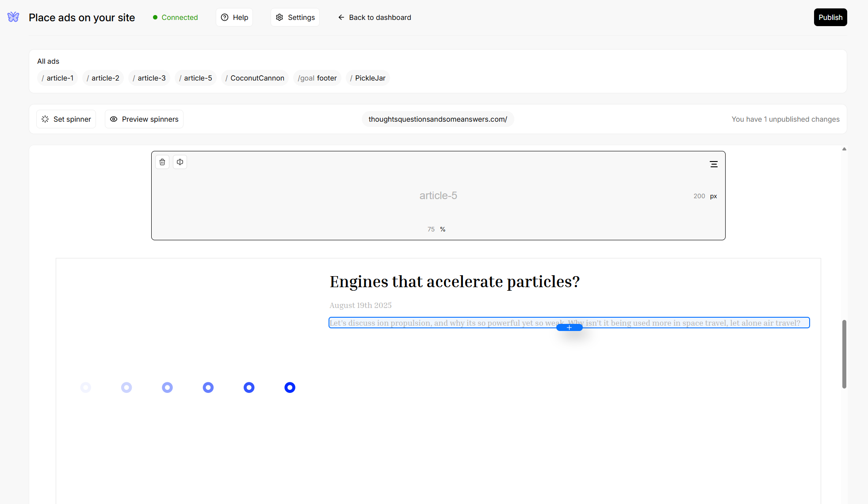The height and width of the screenshot is (504, 868).
Task: Click the vertical scrollbar thumb
Action: pyautogui.click(x=844, y=354)
